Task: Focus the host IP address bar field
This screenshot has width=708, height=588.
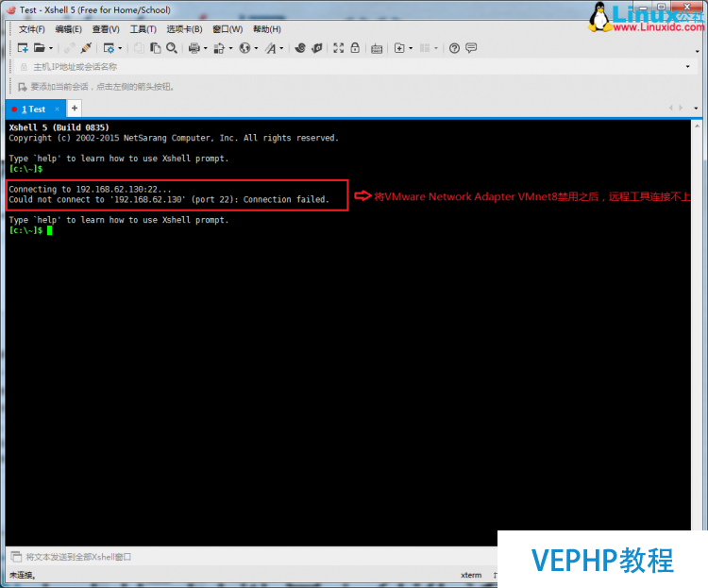Action: (357, 67)
